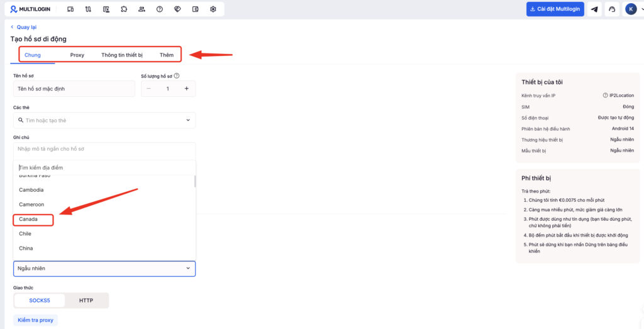644x329 pixels.
Task: Expand the chevron next to user avatar
Action: click(641, 9)
